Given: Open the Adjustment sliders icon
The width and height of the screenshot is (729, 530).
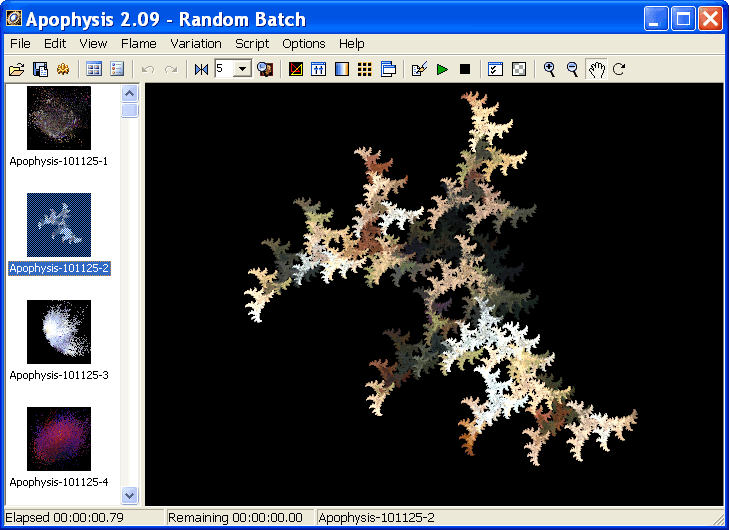Looking at the screenshot, I should click(x=318, y=70).
